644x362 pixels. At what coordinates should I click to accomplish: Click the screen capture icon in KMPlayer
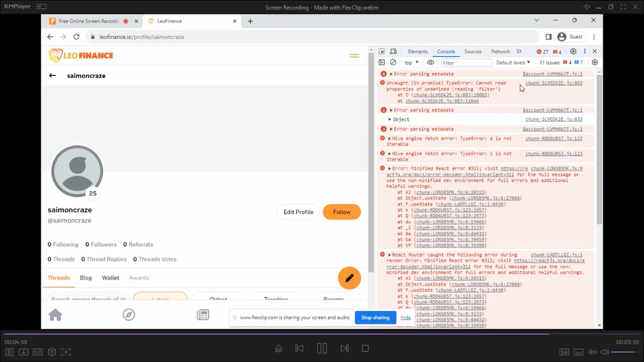(x=66, y=352)
